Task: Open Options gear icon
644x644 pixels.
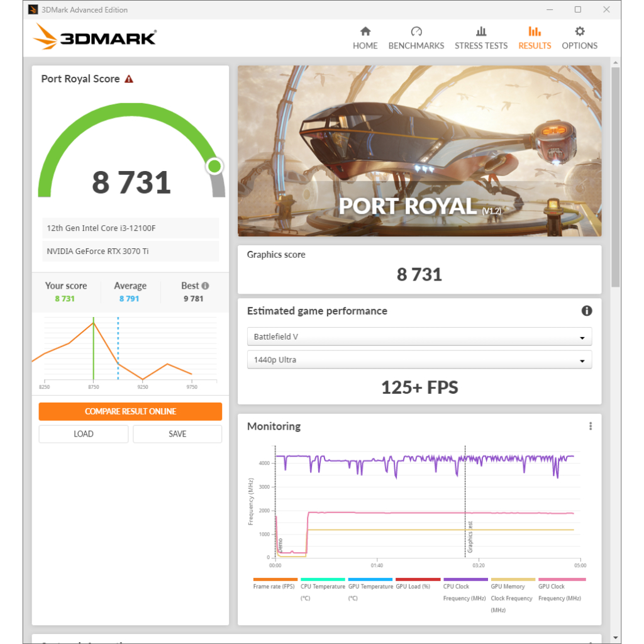Action: click(x=579, y=31)
